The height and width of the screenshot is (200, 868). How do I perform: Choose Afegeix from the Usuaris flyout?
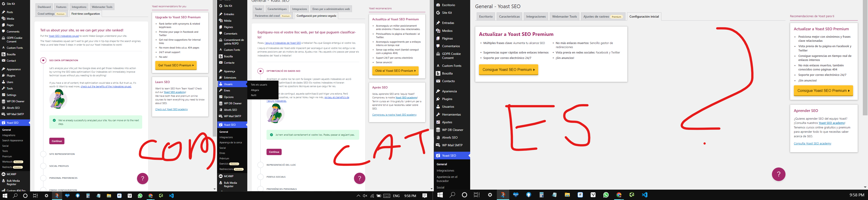pyautogui.click(x=255, y=90)
